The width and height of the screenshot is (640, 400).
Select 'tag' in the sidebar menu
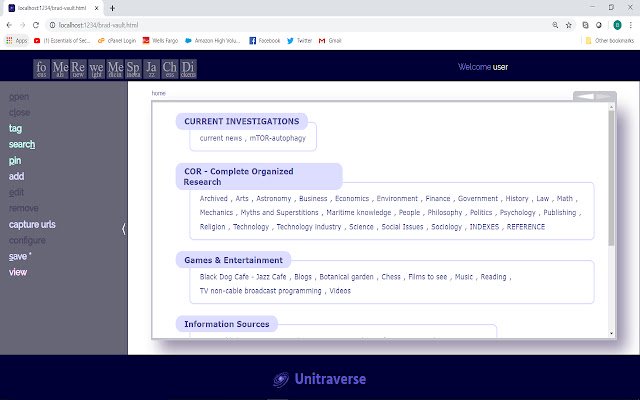click(16, 129)
